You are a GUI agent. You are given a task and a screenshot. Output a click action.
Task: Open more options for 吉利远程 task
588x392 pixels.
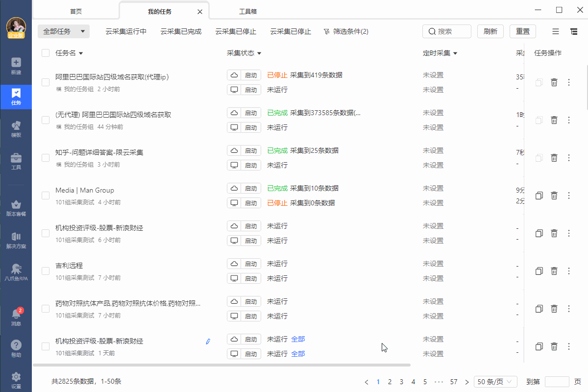569,271
